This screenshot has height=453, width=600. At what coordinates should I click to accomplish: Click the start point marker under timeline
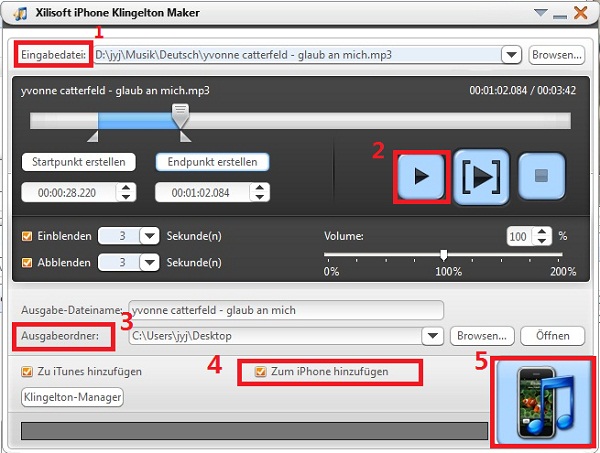93,136
